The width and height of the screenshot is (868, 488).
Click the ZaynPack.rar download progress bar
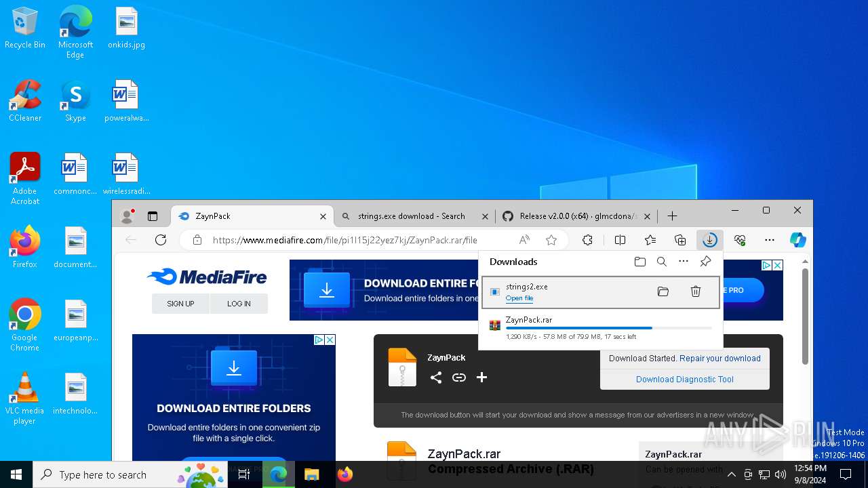pyautogui.click(x=609, y=328)
